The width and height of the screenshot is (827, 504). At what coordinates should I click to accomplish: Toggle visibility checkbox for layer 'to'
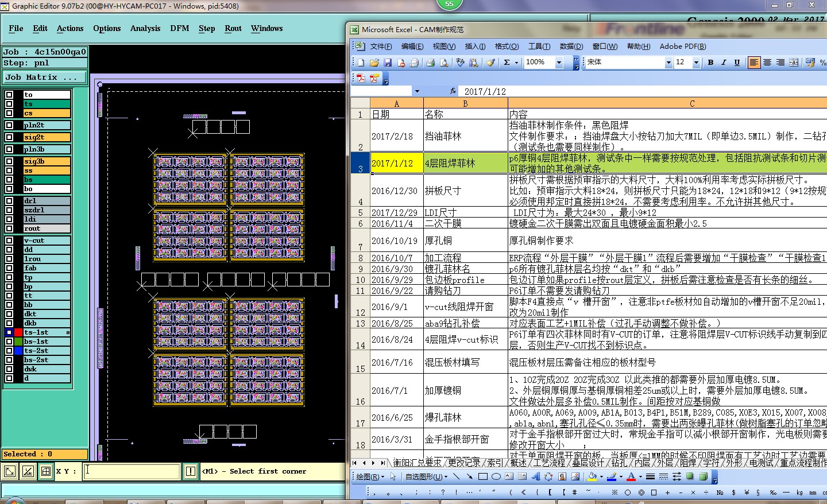click(x=9, y=95)
